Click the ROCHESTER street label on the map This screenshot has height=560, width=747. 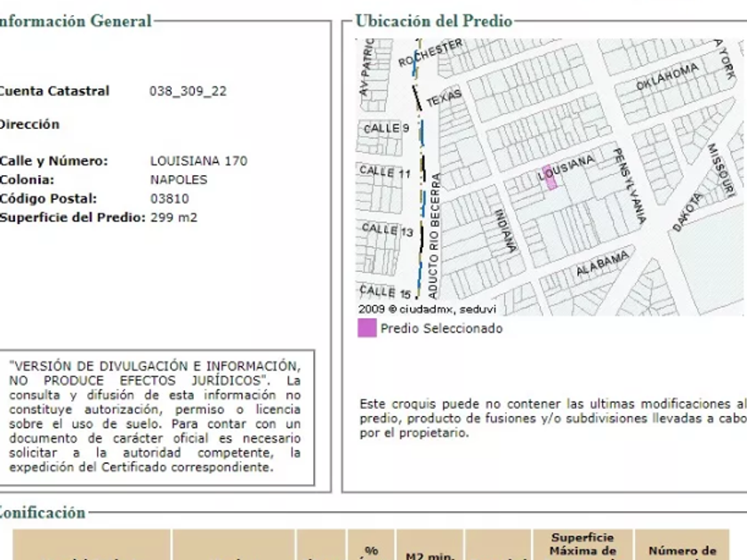tap(431, 52)
